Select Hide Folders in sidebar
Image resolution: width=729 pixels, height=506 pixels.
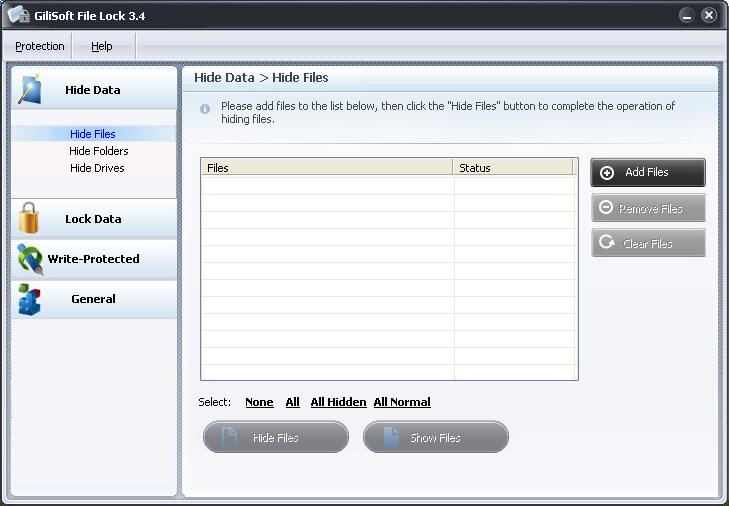(x=99, y=151)
